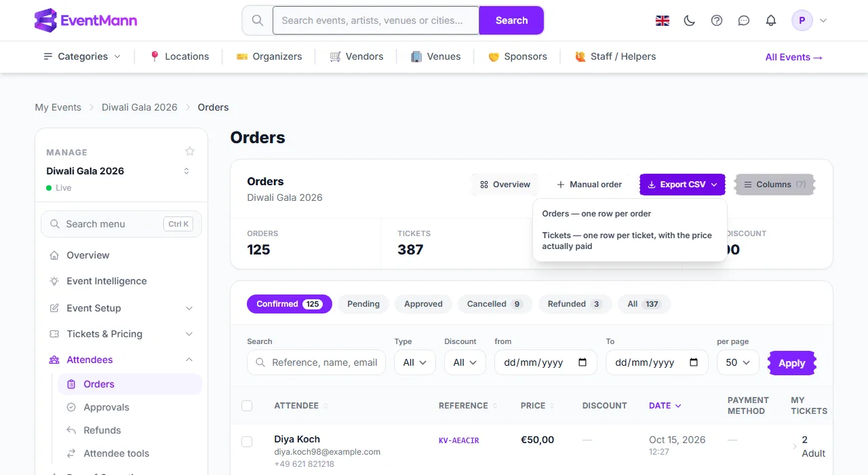Open the help question mark icon
This screenshot has height=475, width=868.
(x=717, y=20)
